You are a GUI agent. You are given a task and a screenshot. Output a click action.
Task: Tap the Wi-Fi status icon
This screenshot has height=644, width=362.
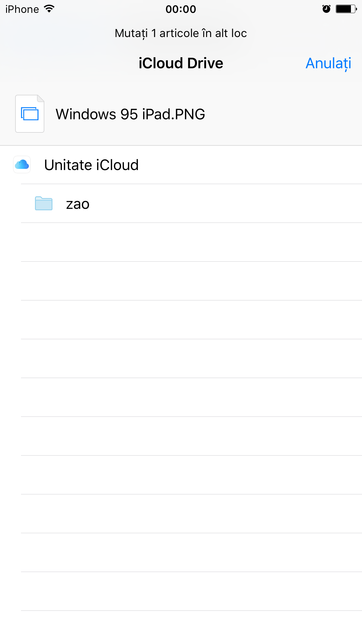pos(49,9)
